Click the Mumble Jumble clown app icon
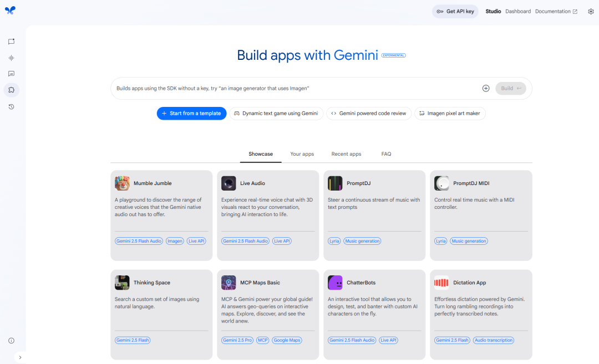Image resolution: width=599 pixels, height=364 pixels. (x=122, y=183)
